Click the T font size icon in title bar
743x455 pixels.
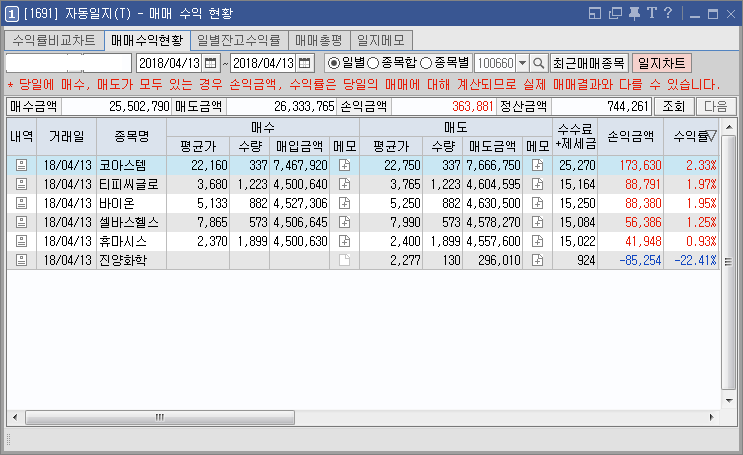pos(652,13)
